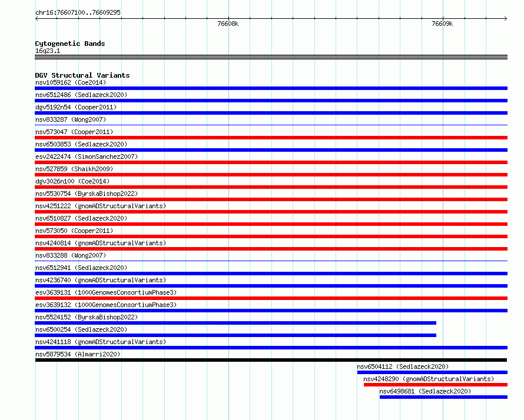524x420 pixels.
Task: Click the nsv833287 (Wong2007) label
Action: [x=71, y=119]
